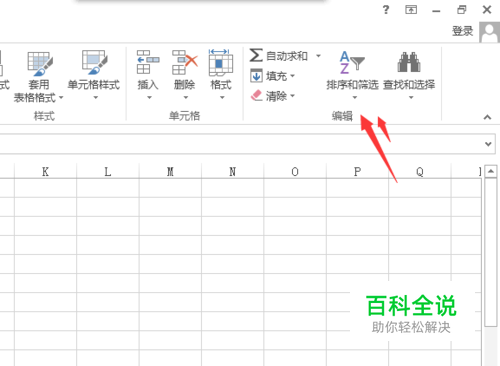The image size is (500, 366).
Task: Click the 排序和筛选 label
Action: click(x=352, y=85)
